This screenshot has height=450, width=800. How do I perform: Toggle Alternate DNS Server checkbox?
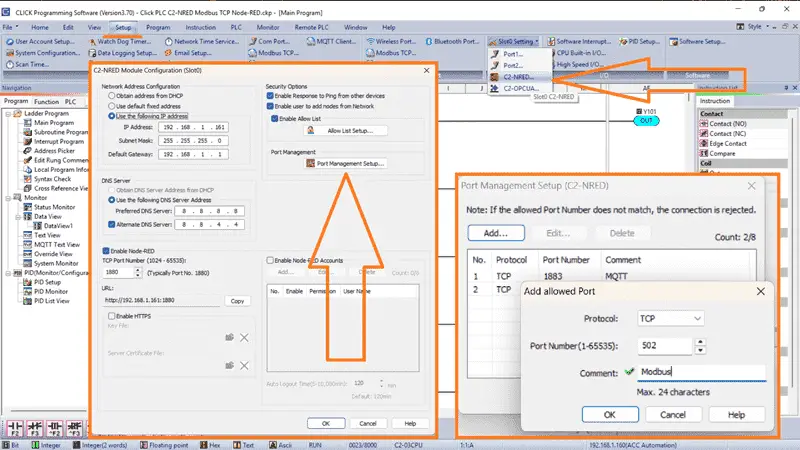pyautogui.click(x=111, y=224)
